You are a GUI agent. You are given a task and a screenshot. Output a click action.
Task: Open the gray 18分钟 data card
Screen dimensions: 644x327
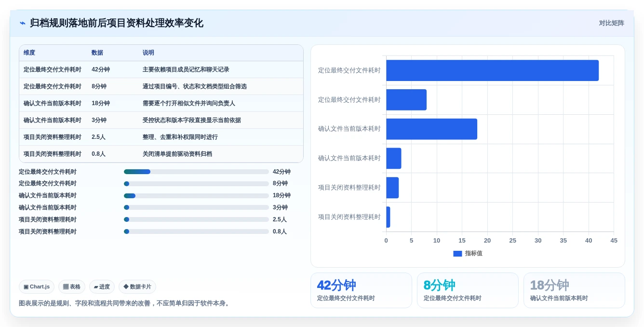click(574, 290)
